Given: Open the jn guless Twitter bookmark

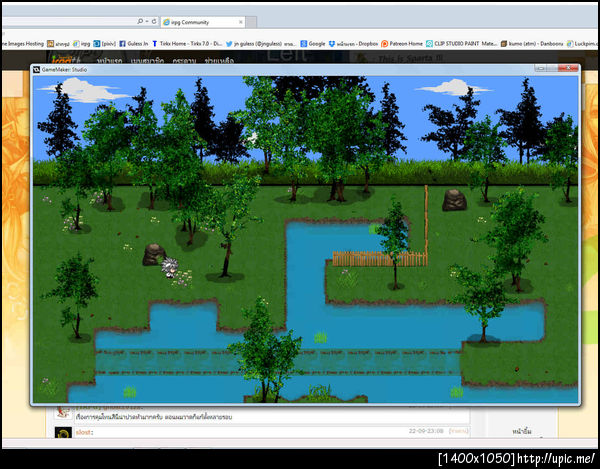Looking at the screenshot, I should pos(261,44).
